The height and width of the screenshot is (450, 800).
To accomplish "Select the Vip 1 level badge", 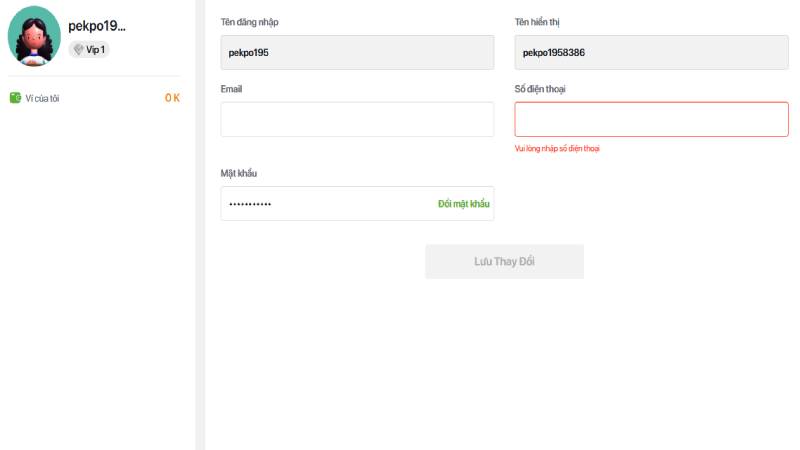I will pyautogui.click(x=89, y=49).
